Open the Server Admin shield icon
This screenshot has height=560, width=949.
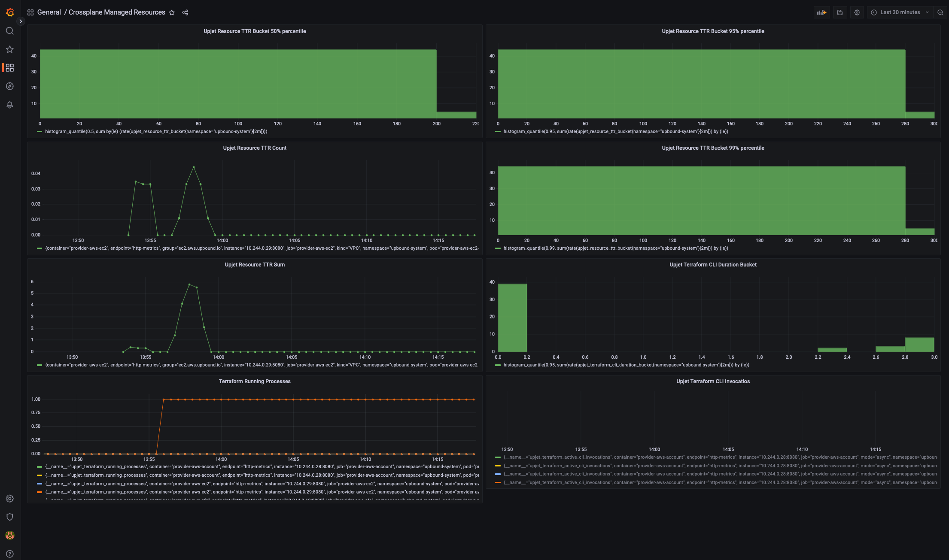click(10, 517)
